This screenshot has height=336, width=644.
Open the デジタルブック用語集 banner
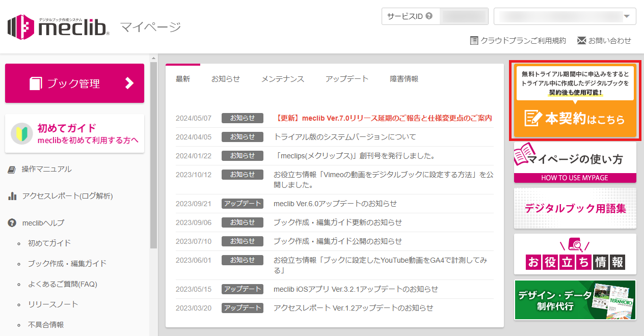[575, 208]
